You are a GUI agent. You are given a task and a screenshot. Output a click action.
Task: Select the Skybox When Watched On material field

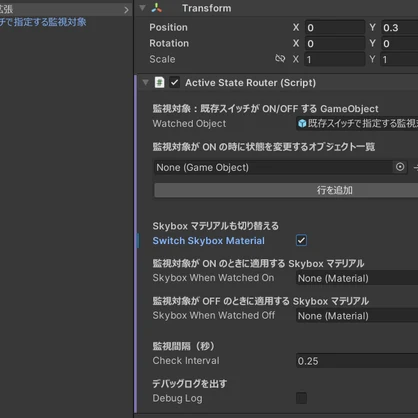click(357, 278)
